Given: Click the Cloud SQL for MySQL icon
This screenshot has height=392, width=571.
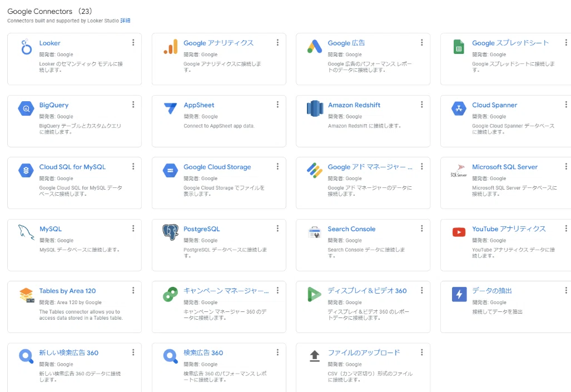Looking at the screenshot, I should pos(26,171).
